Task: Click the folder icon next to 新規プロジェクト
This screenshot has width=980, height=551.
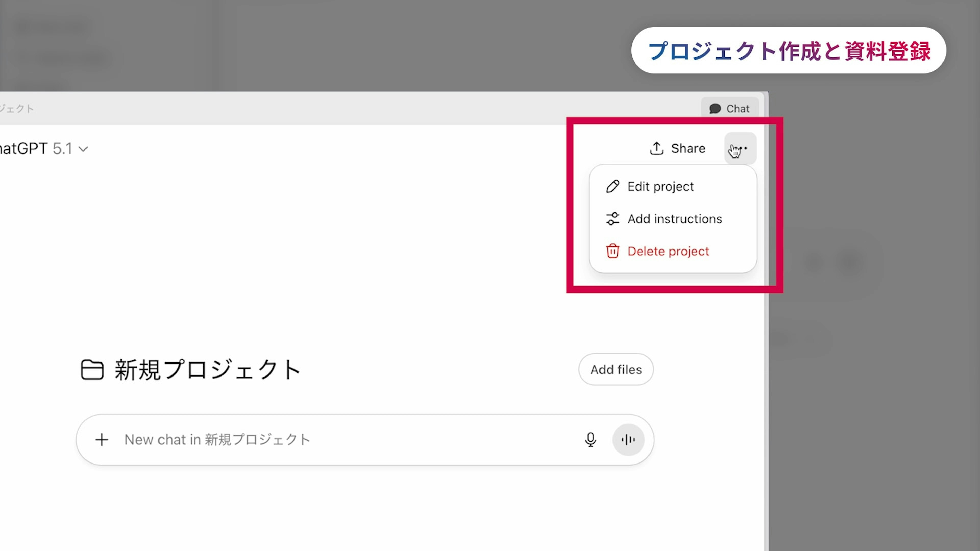Action: coord(92,370)
